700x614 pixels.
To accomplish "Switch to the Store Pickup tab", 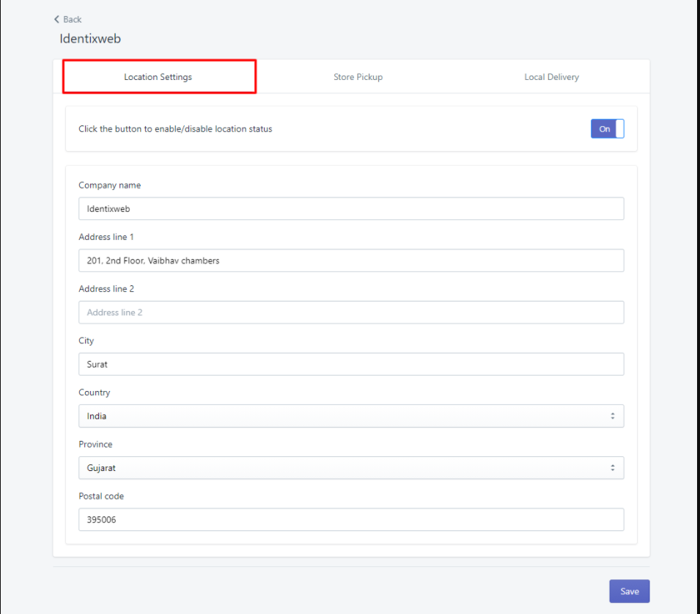I will 358,77.
